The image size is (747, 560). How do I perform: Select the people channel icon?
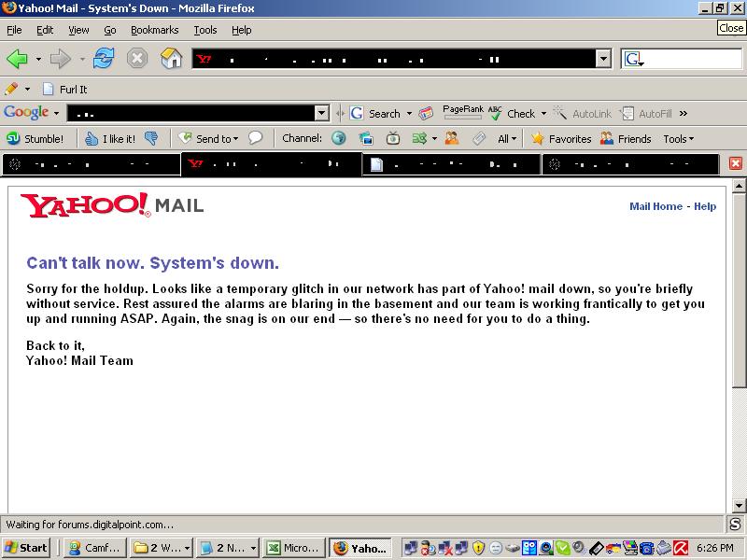452,138
